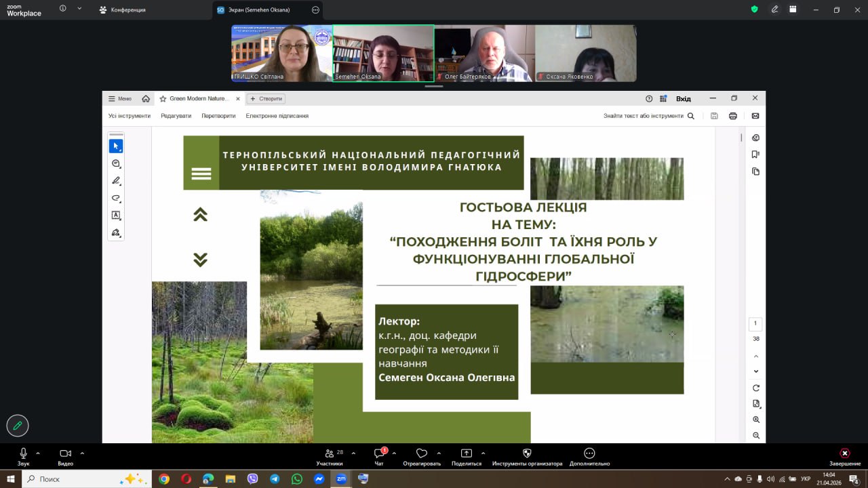Expand the audio options arrow beside Звук
The width and height of the screenshot is (868, 488).
point(38,453)
